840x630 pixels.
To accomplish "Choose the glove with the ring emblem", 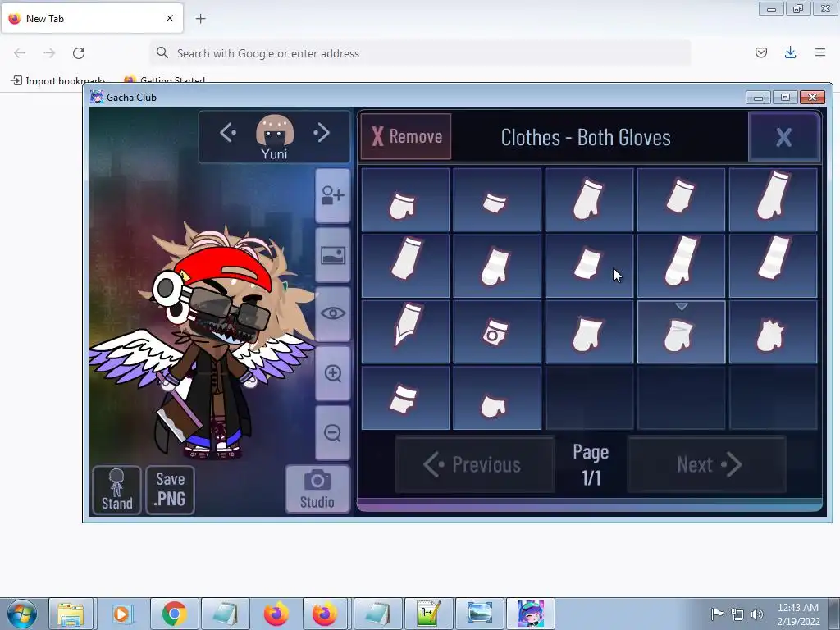I will [x=497, y=332].
